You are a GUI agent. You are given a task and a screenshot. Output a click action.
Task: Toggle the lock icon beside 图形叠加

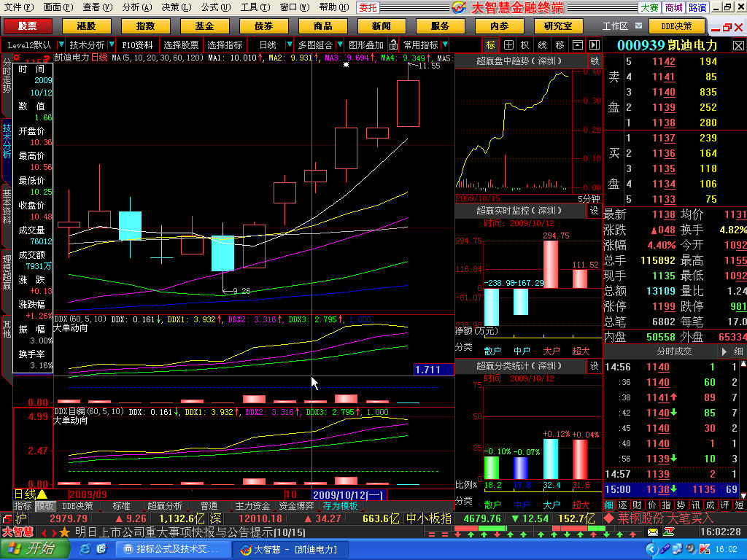click(393, 44)
